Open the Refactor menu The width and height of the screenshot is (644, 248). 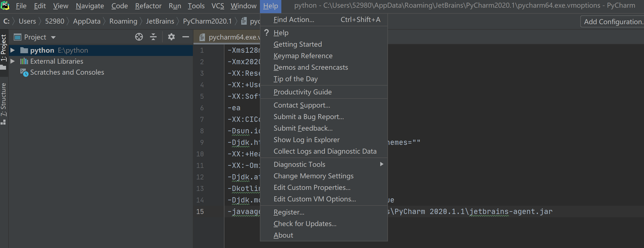148,6
